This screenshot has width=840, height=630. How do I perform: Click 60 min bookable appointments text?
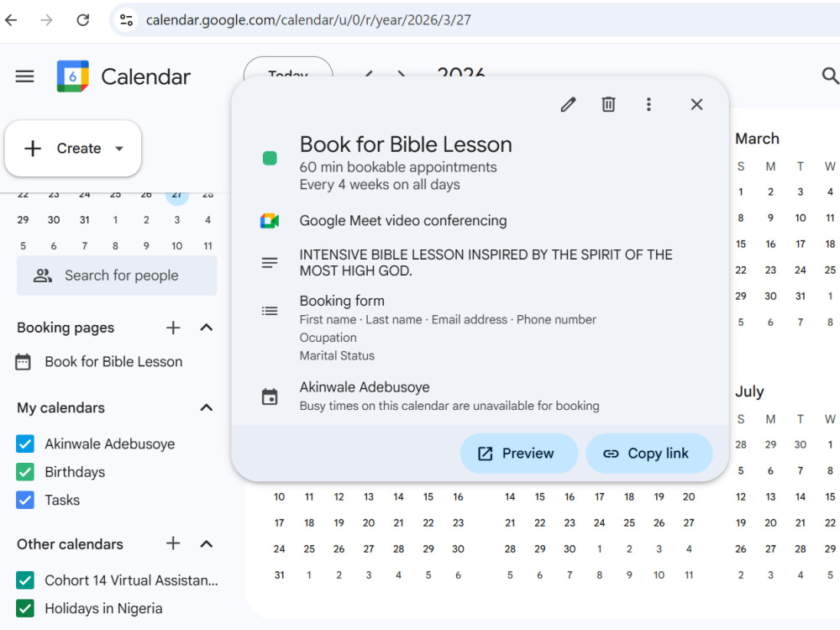pos(398,167)
